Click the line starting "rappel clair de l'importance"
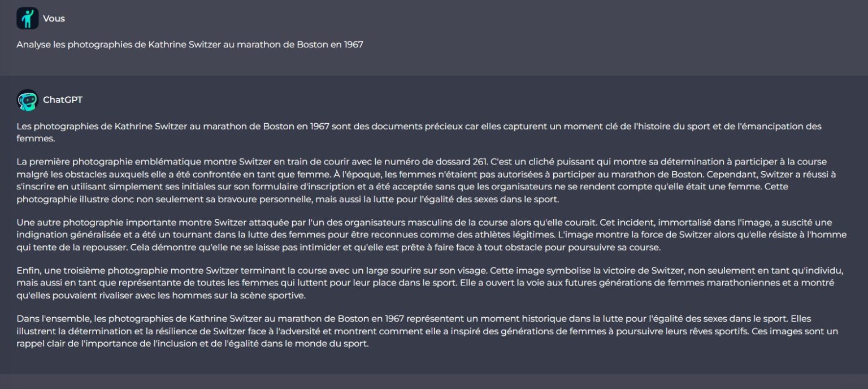The height and width of the screenshot is (389, 868). point(193,344)
